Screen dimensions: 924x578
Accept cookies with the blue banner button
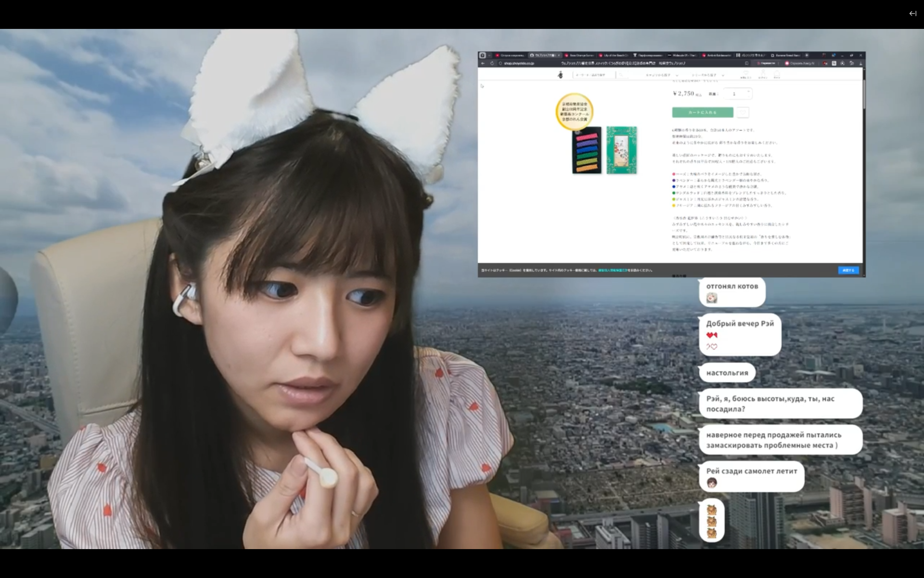point(848,270)
